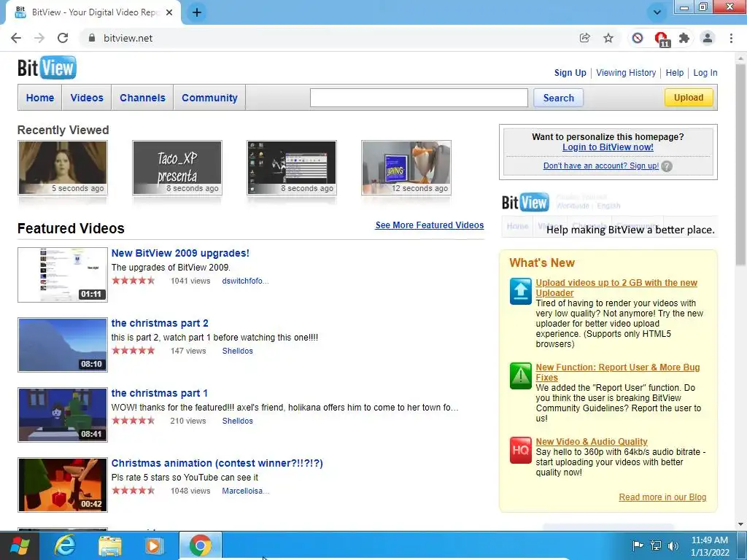Open the Windows Start button
This screenshot has height=560, width=747.
point(19,545)
